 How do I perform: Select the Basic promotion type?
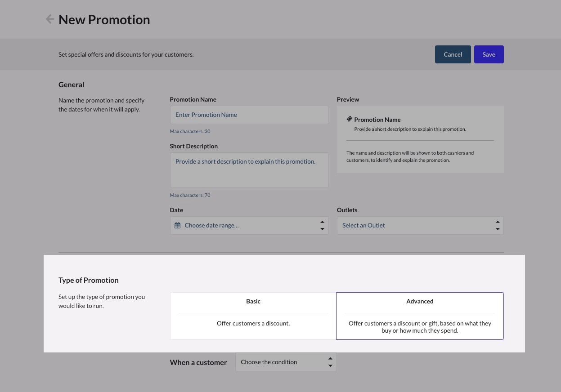pos(253,316)
